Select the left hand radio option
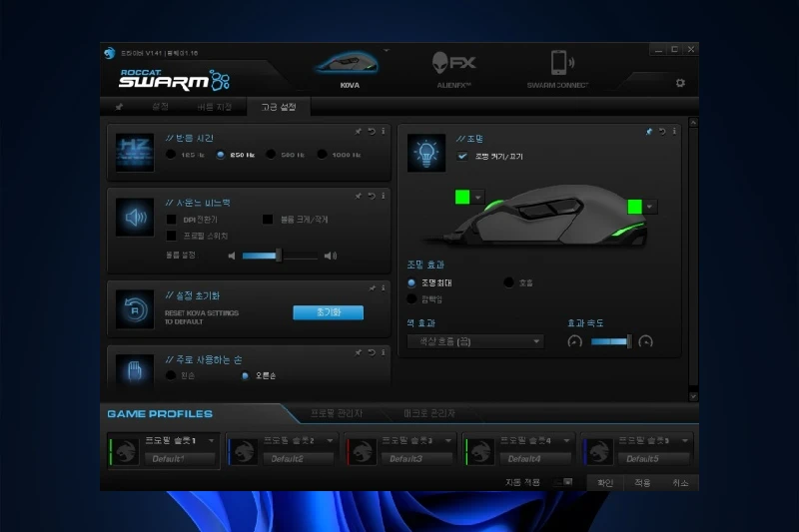The width and height of the screenshot is (799, 532). [x=171, y=375]
